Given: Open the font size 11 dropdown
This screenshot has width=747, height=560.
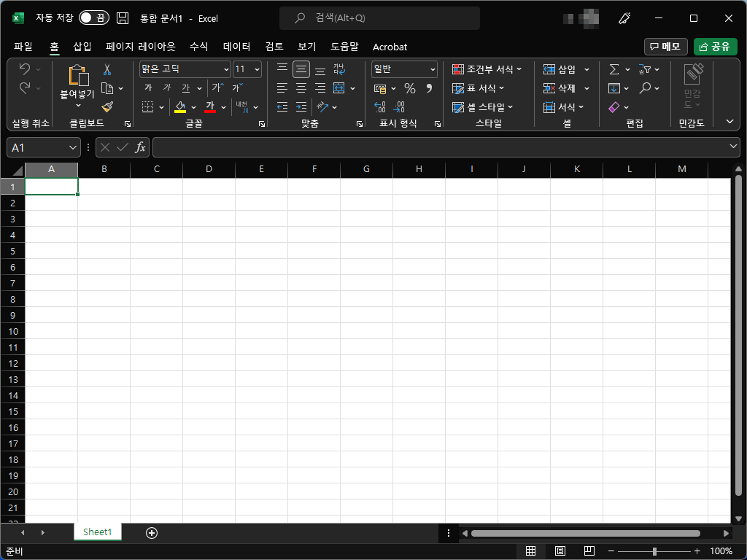Looking at the screenshot, I should point(257,69).
